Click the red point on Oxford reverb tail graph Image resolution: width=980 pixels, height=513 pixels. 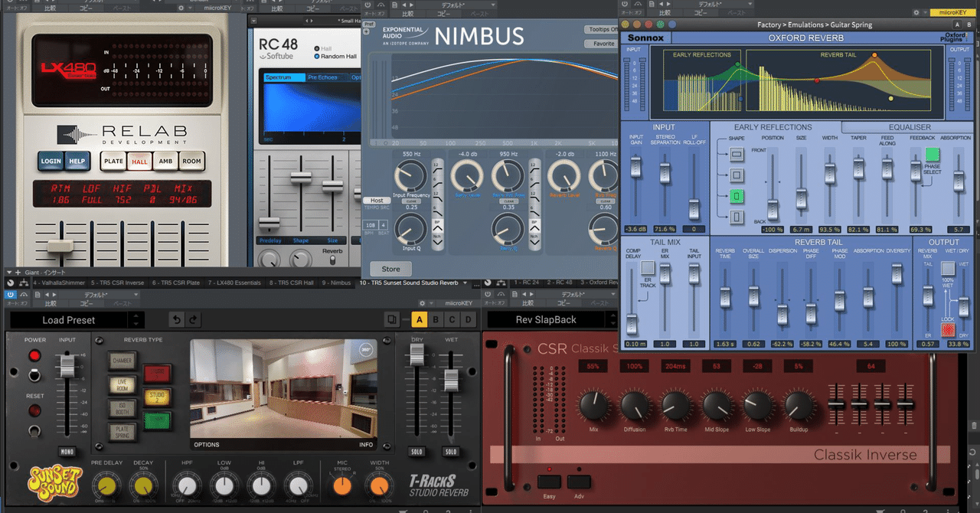coord(817,80)
